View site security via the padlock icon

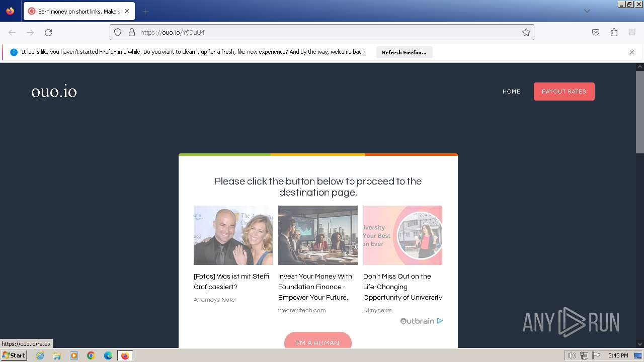click(x=132, y=32)
